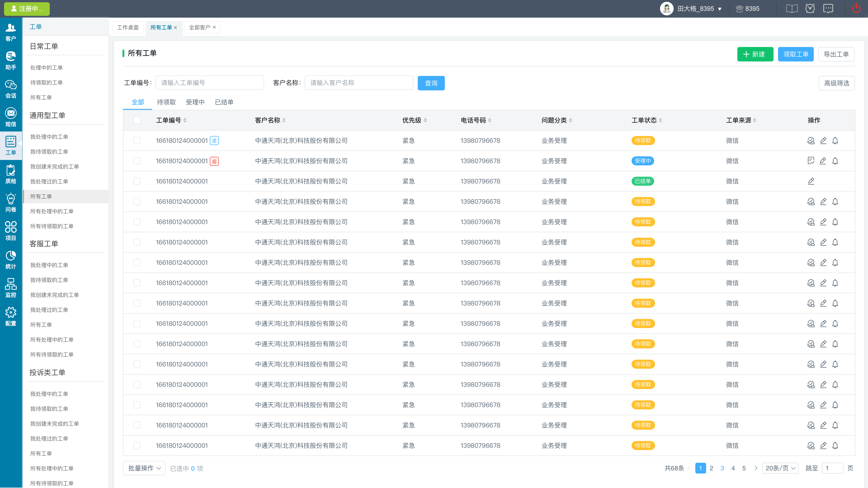This screenshot has height=488, width=868.
Task: Open the 高级筛选 advanced filter
Action: coord(837,83)
